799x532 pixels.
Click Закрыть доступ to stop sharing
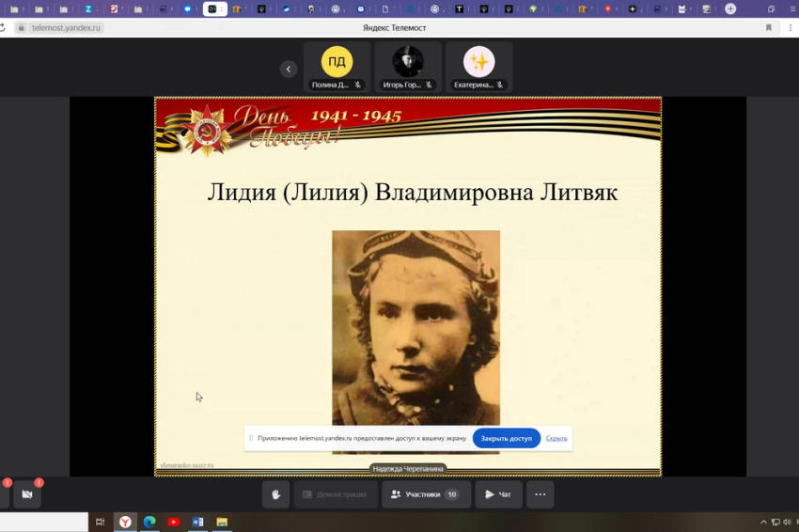pyautogui.click(x=506, y=438)
